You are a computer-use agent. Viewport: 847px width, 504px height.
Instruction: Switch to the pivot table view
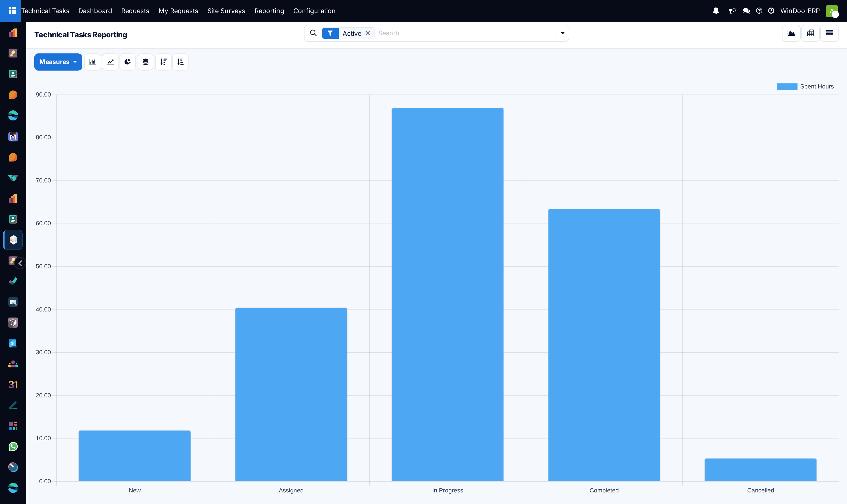810,33
